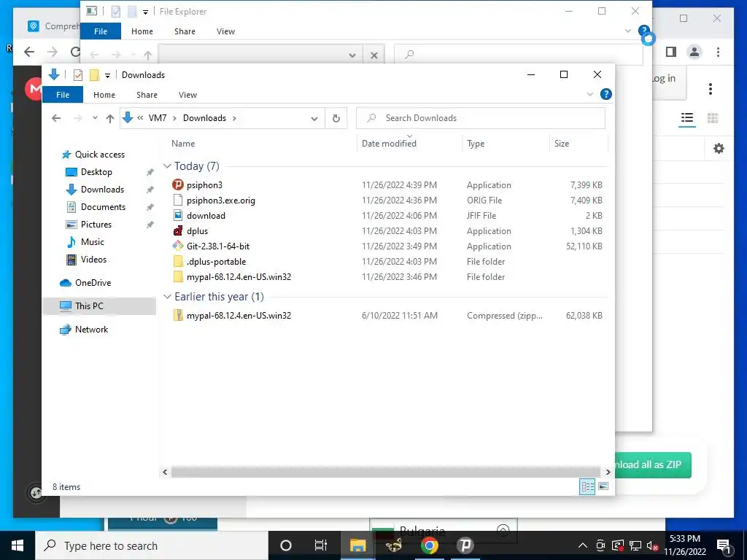747x560 pixels.
Task: Open Help in Downloads window
Action: point(605,94)
